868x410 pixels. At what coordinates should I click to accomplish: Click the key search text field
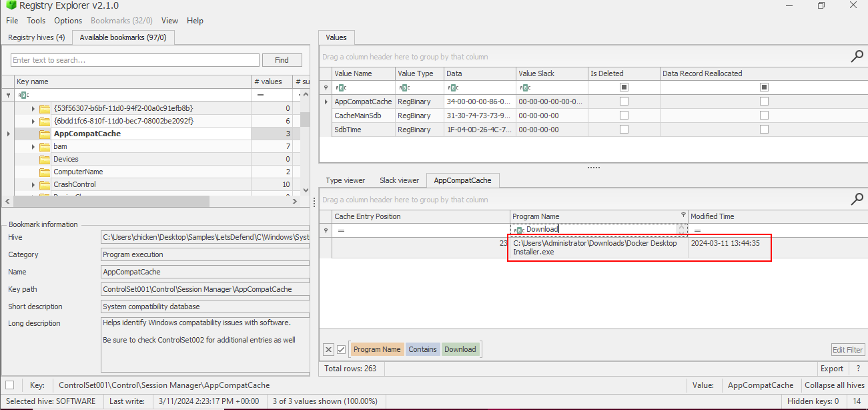(135, 60)
